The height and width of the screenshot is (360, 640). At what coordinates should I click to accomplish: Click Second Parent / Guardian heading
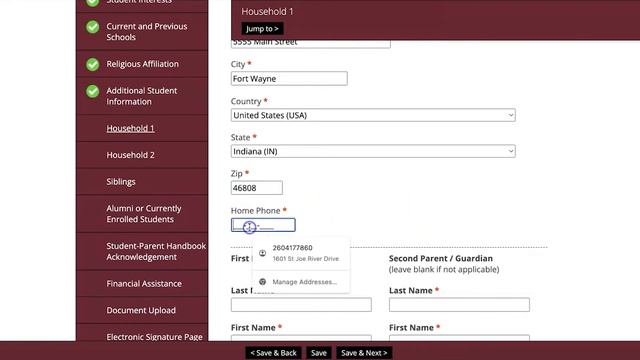pos(440,258)
